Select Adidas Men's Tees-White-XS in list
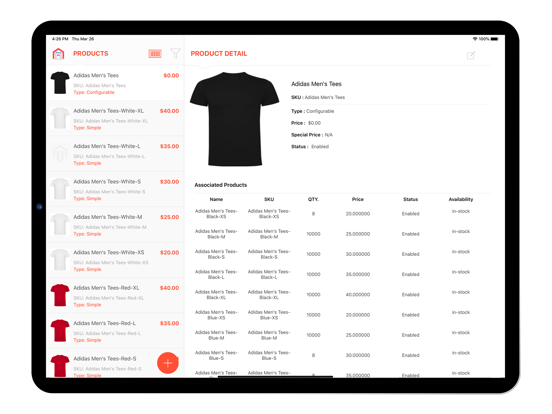 click(115, 260)
